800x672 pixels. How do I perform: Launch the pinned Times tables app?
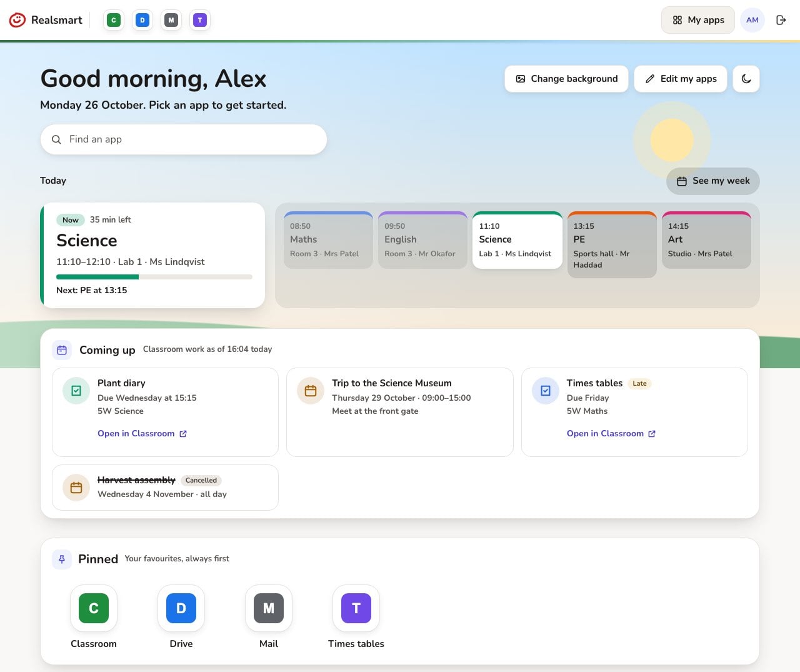click(356, 618)
